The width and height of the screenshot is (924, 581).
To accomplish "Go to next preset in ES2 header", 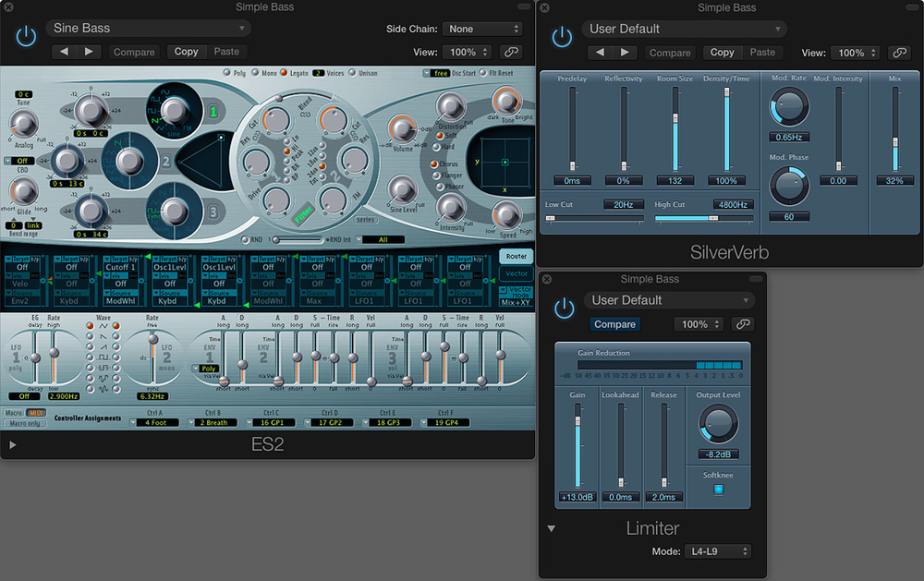I will [x=89, y=52].
